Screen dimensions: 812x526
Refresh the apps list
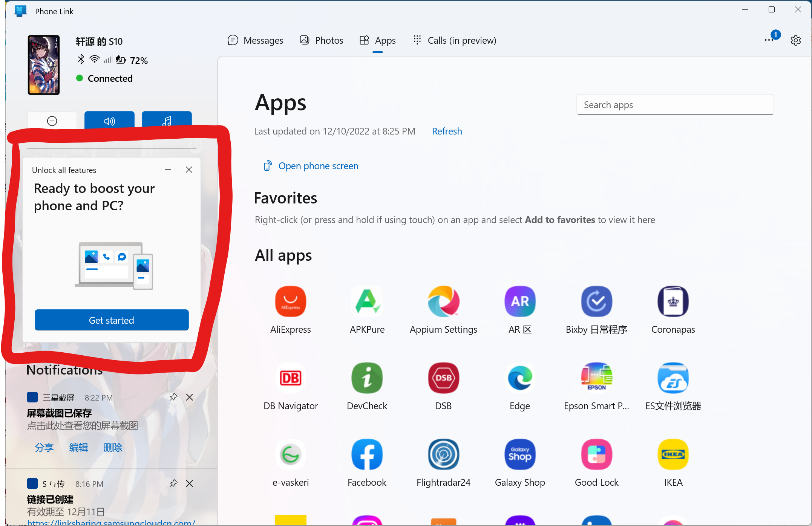click(447, 131)
